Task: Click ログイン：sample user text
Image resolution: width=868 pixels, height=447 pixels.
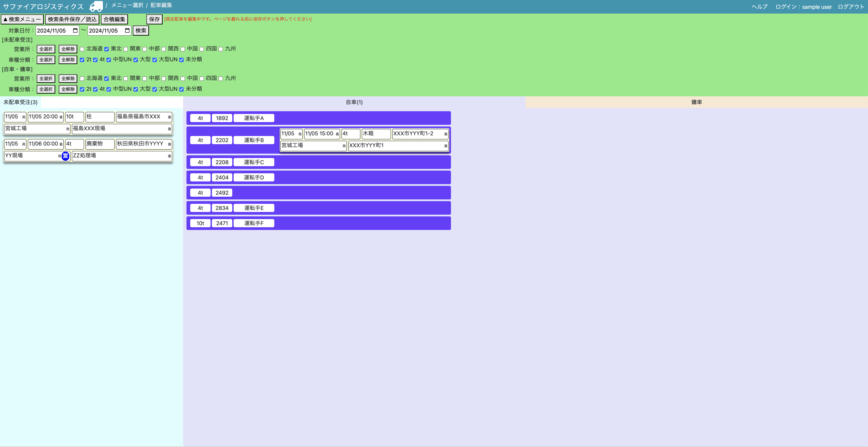Action: coord(803,7)
